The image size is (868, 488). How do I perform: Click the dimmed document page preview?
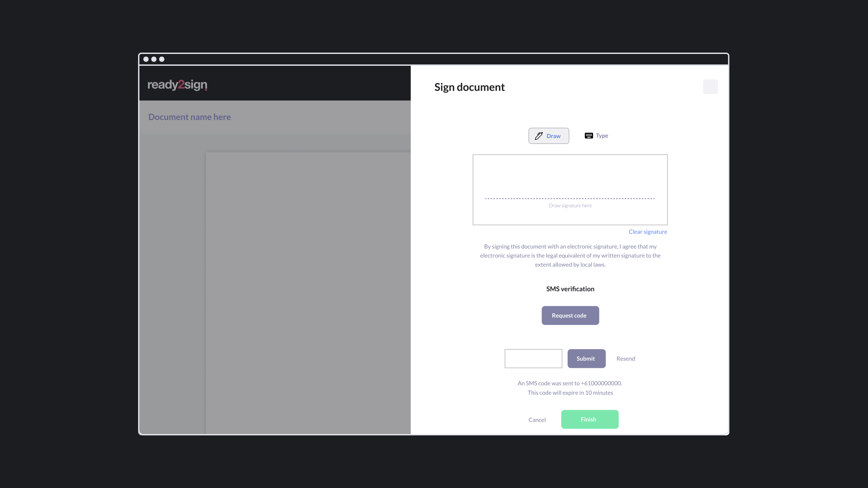(308, 293)
